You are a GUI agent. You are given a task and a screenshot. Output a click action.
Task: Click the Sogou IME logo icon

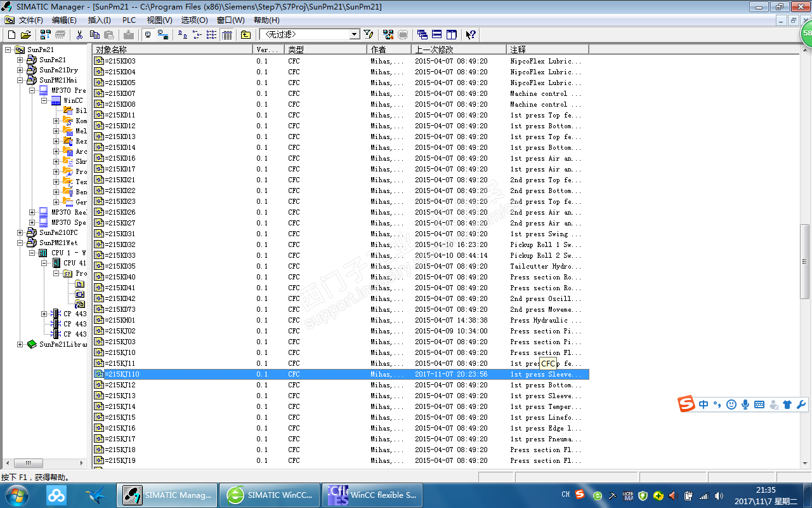(x=686, y=404)
